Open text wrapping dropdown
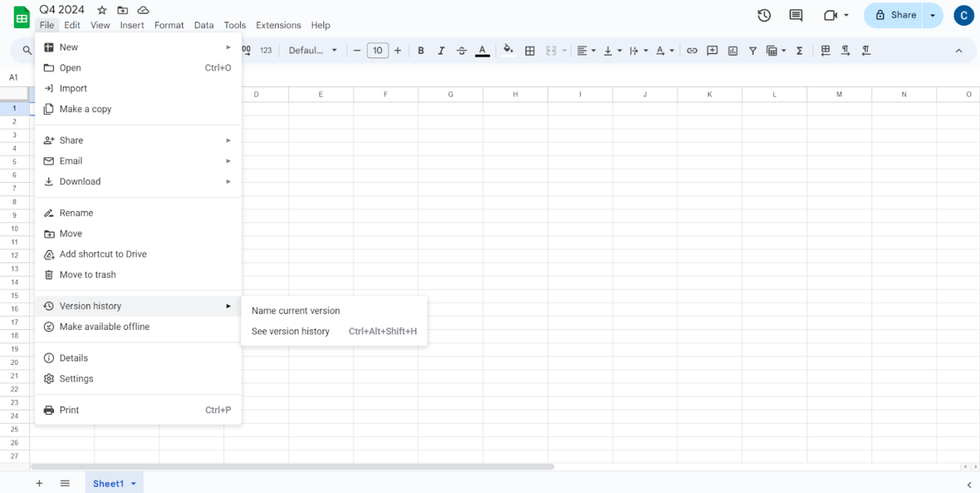This screenshot has height=493, width=980. (x=638, y=50)
